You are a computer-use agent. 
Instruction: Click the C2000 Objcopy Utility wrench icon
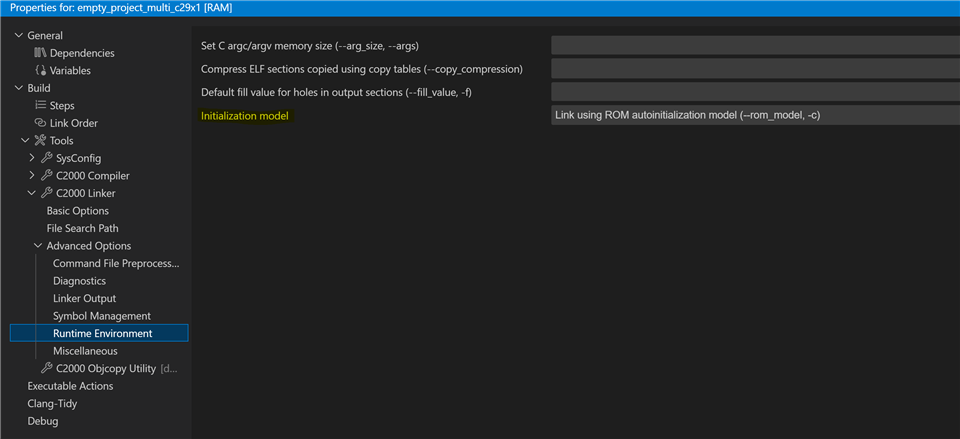click(47, 369)
